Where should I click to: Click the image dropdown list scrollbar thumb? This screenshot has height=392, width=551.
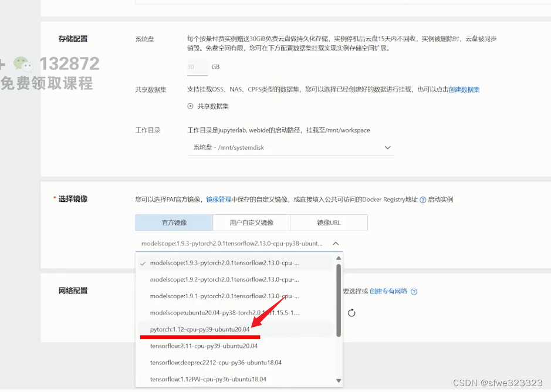click(x=339, y=300)
